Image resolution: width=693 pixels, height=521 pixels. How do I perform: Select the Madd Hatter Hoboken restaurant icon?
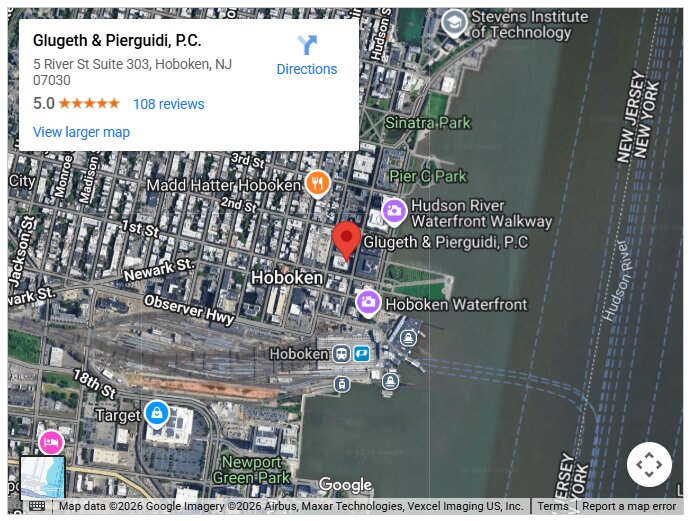point(318,184)
